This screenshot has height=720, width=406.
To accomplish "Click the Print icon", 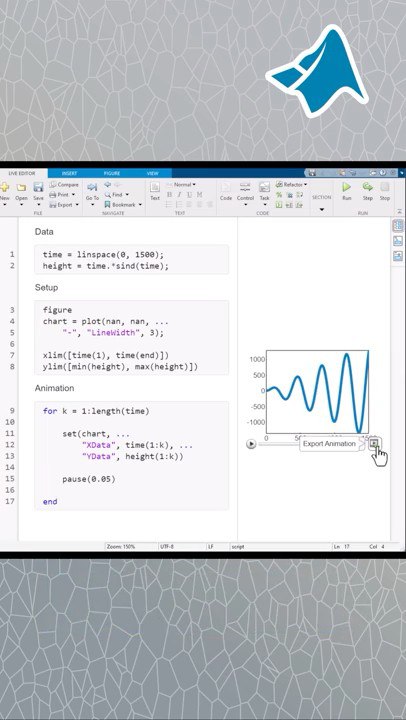I will (53, 195).
